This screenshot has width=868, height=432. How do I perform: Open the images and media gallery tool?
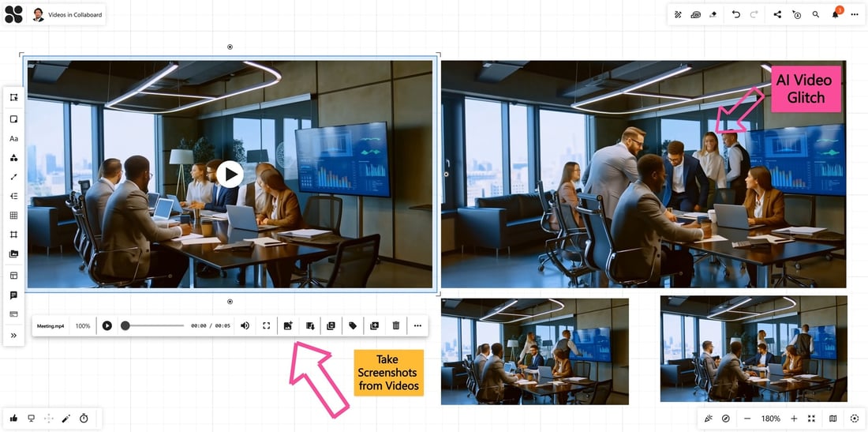(x=14, y=254)
